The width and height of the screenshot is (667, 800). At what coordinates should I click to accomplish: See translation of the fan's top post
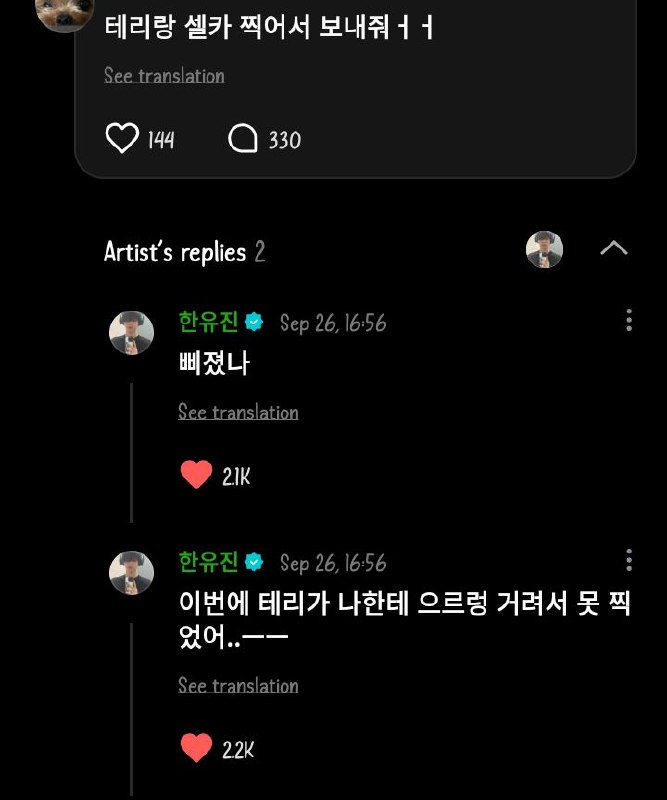coord(164,76)
